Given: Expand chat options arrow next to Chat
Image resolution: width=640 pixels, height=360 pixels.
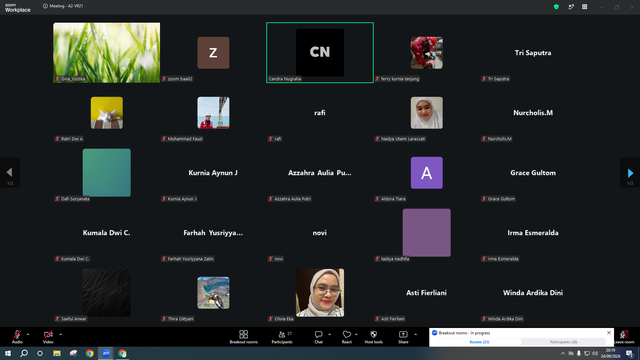Looking at the screenshot, I should point(329,334).
